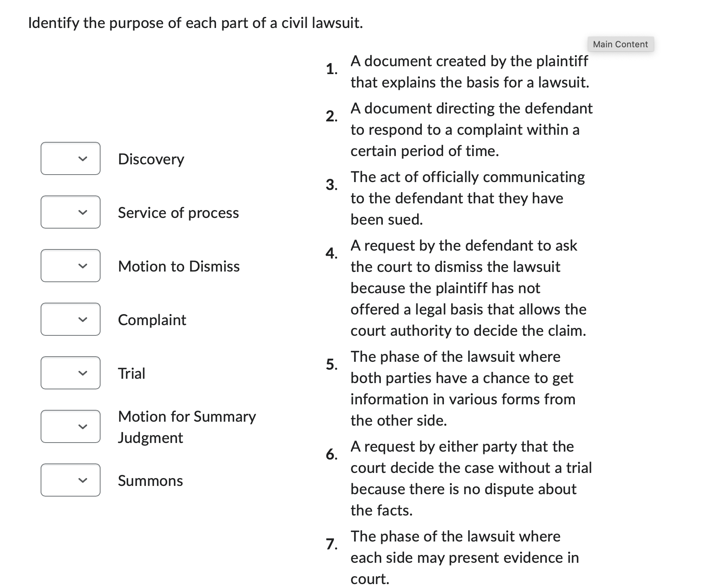The height and width of the screenshot is (588, 701).
Task: Open the dropdown next to Motion to Dismiss
Action: pos(70,266)
